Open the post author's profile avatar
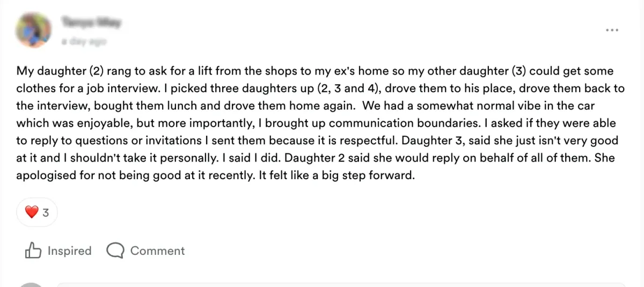Screen dimensions: 644x287 coord(34,30)
